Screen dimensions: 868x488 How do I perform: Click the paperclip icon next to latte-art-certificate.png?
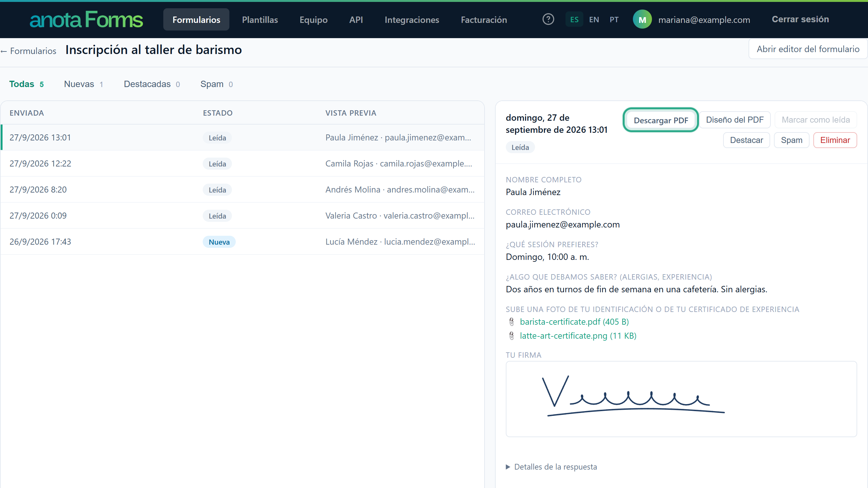(x=512, y=336)
